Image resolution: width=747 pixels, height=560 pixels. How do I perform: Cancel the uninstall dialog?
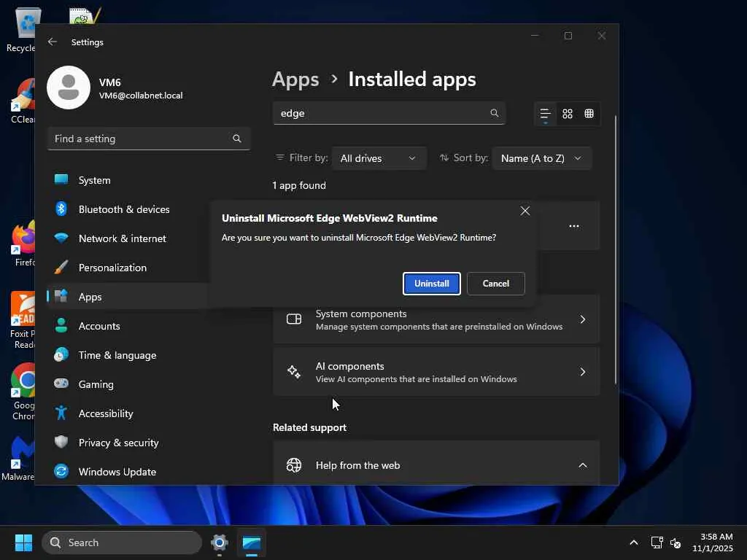pos(495,284)
